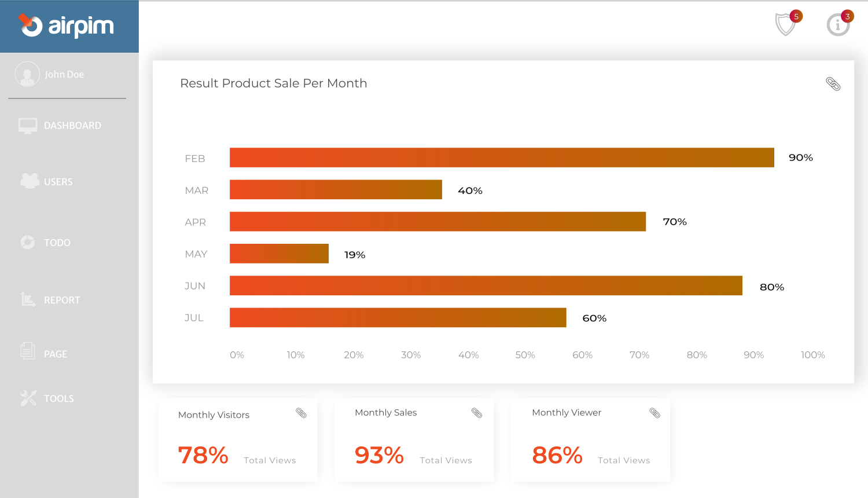Open Tools from the sidebar

(58, 398)
